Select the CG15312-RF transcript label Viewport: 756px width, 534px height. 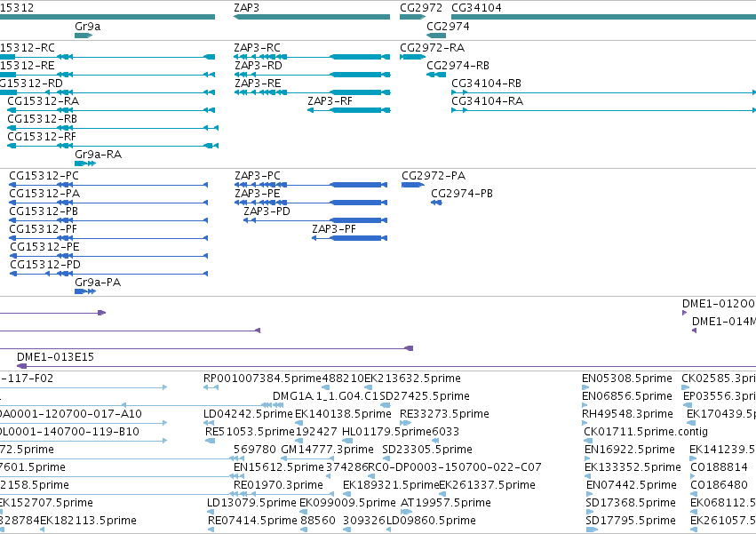(42, 137)
